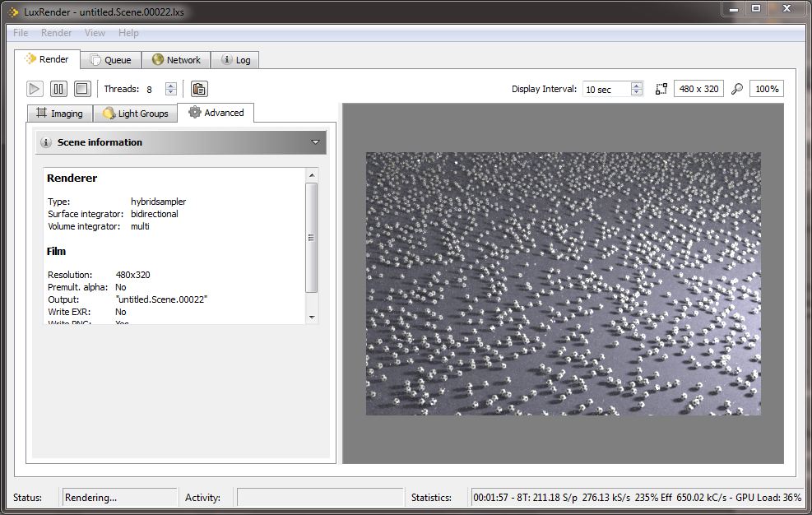The image size is (812, 515).
Task: Increase the thread count with up arrow
Action: pos(171,86)
